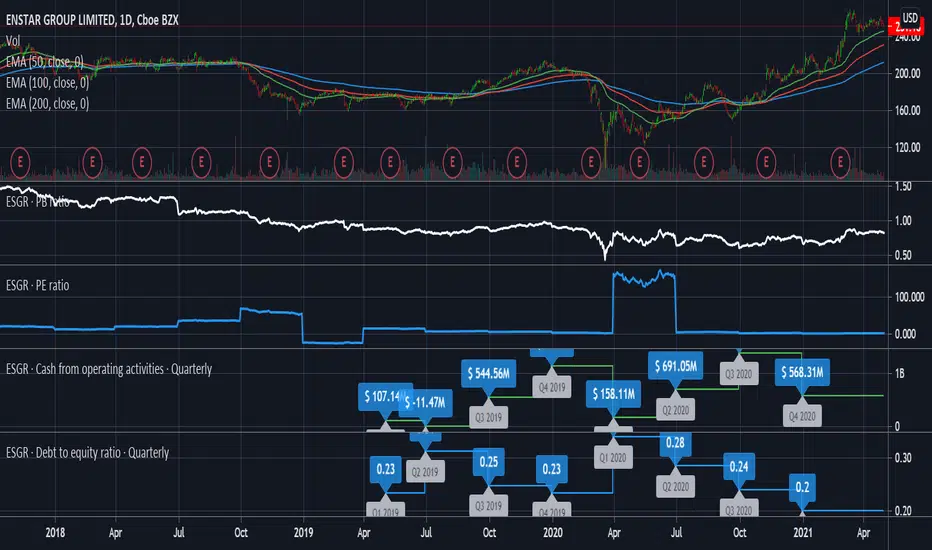
Task: Click the $ 107.14 cash flow label
Action: click(380, 397)
